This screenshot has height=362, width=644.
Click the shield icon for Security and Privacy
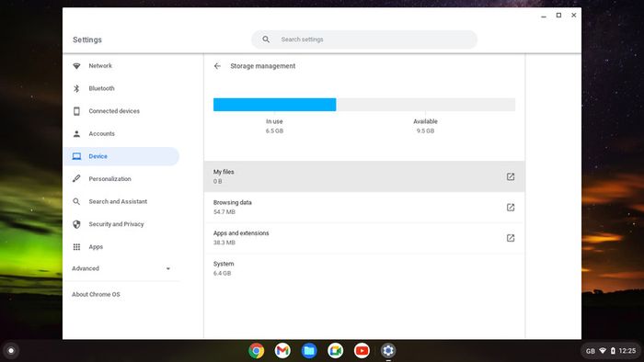click(76, 224)
